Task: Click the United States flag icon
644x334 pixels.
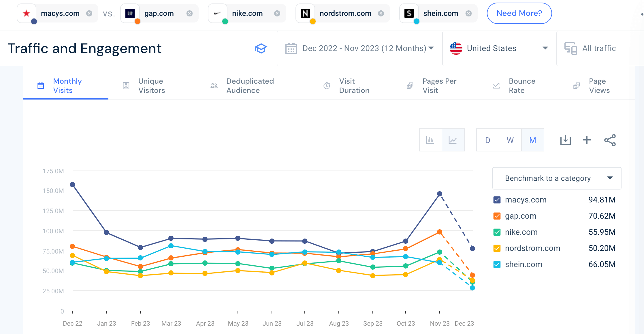Action: (x=456, y=48)
